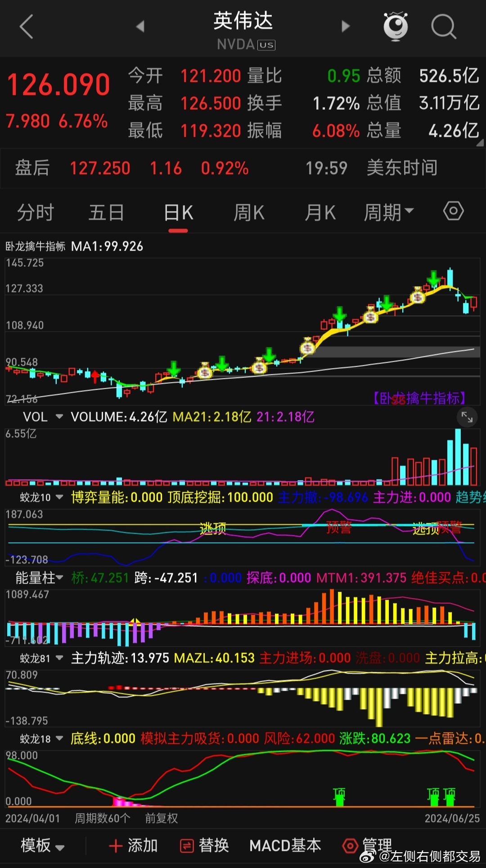Select the 周K weekly candlestick tab

(249, 212)
